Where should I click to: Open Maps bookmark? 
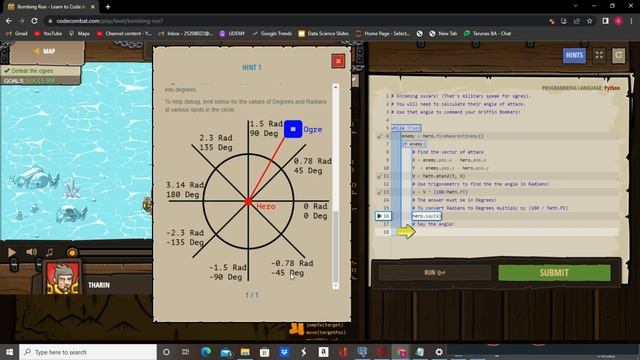pyautogui.click(x=79, y=33)
